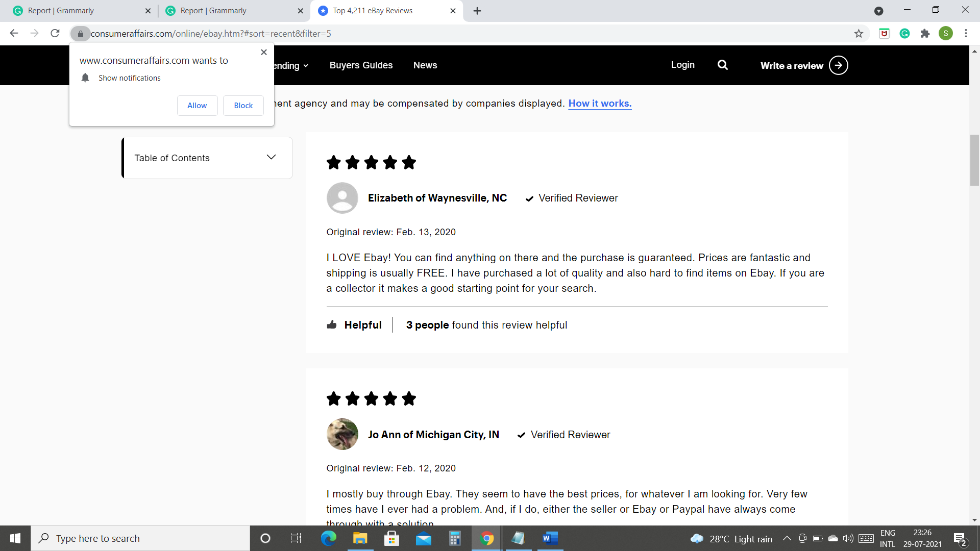Open the Extensions puzzle icon
Screen dimensions: 980x551
[925, 34]
